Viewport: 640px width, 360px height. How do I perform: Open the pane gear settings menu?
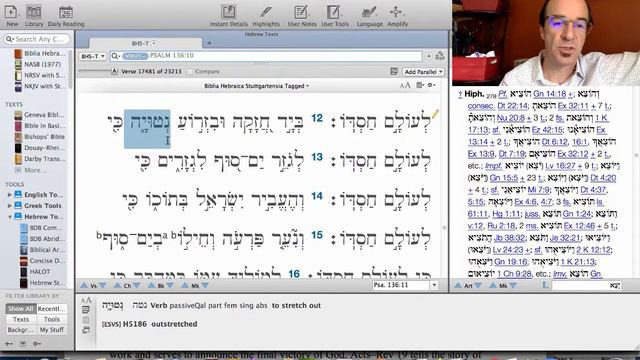pyautogui.click(x=431, y=85)
